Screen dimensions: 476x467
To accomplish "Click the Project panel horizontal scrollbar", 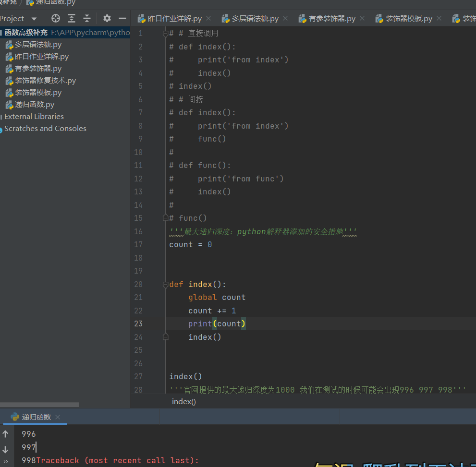I will click(39, 405).
